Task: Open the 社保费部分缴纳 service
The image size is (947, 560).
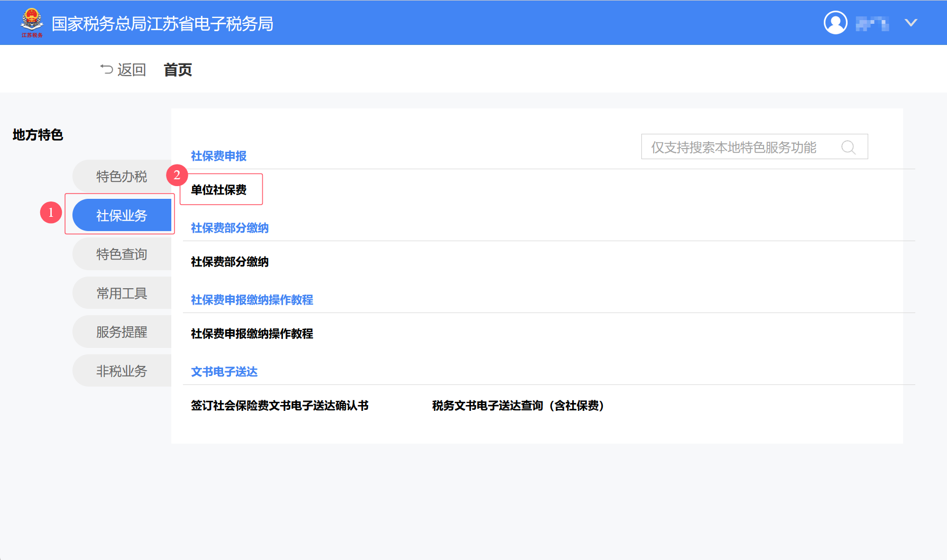Action: (x=230, y=262)
